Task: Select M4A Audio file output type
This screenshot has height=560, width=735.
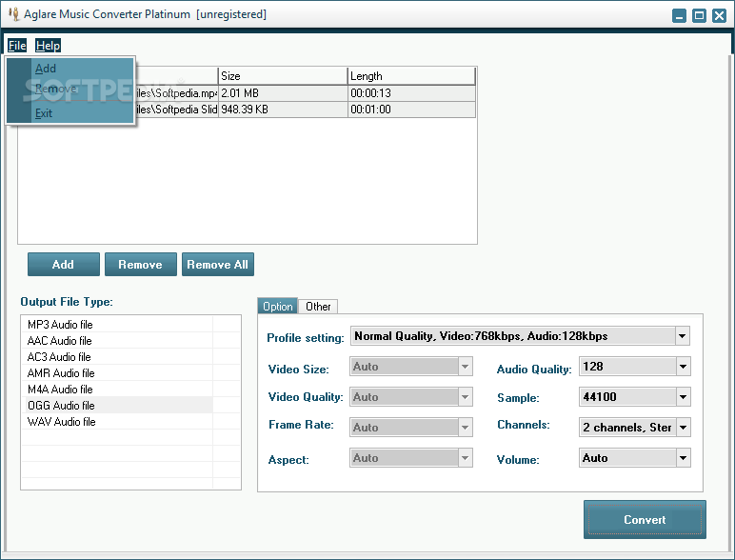Action: (x=117, y=390)
